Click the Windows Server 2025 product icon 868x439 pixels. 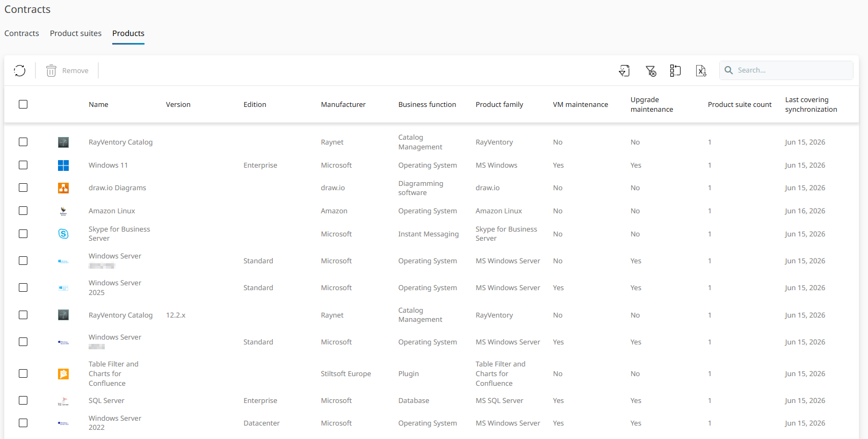[63, 288]
